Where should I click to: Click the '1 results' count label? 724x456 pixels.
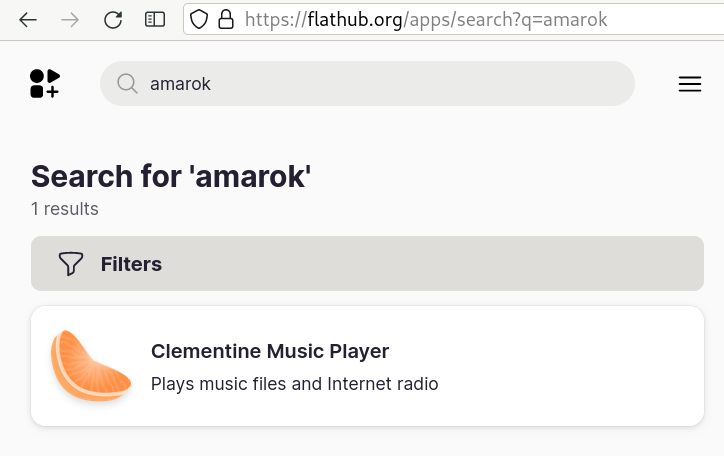[65, 209]
